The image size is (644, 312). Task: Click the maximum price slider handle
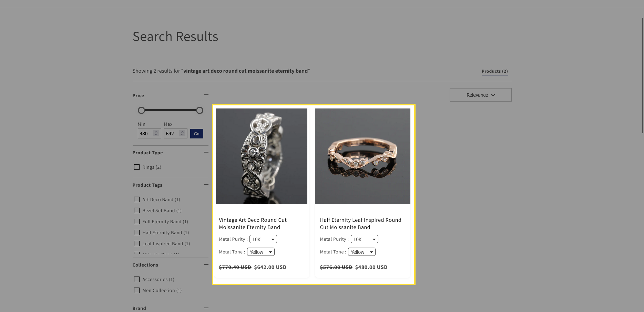(x=200, y=111)
